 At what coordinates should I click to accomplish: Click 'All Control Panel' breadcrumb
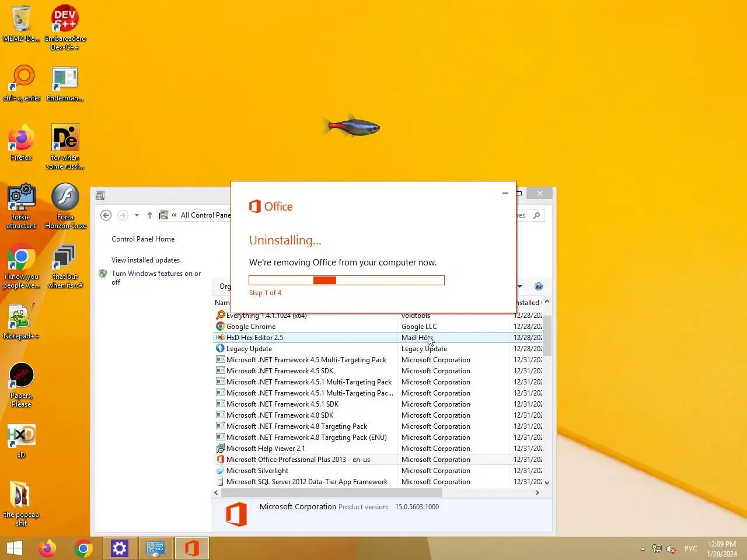tap(206, 215)
